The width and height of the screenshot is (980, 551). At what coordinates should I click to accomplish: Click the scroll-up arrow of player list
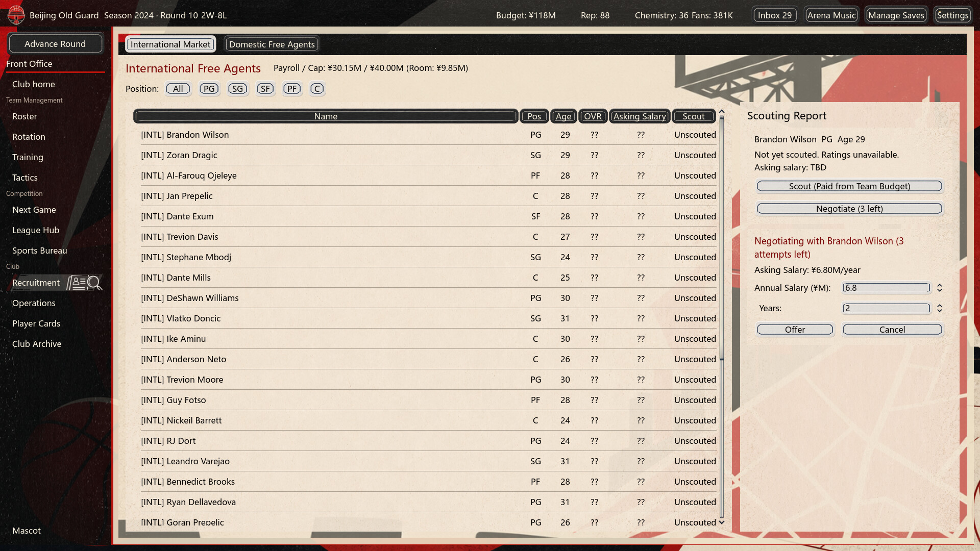[722, 111]
